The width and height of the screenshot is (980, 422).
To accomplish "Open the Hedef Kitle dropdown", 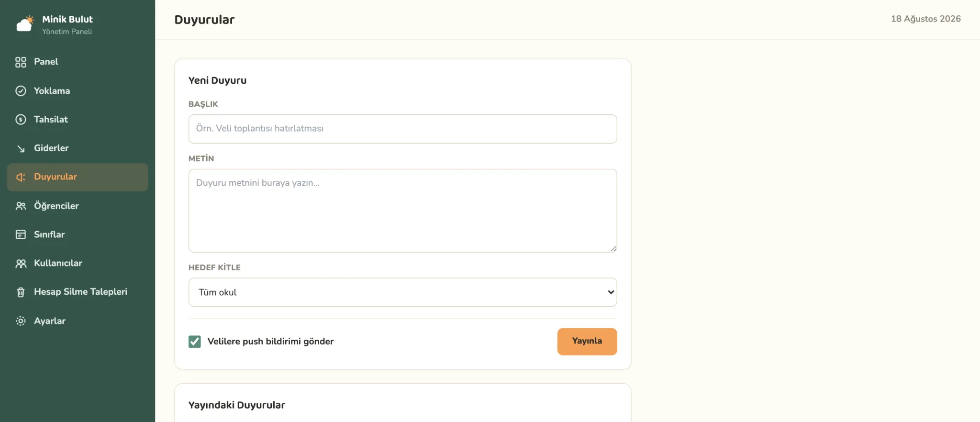I will point(402,292).
